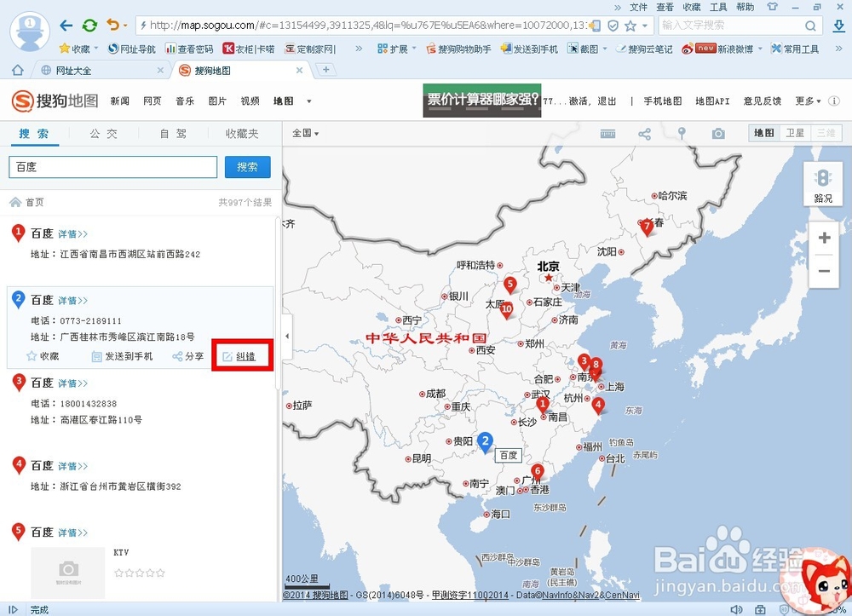Screen dimensions: 852x616
Task: Click the map camera screenshot icon
Action: coord(718,134)
